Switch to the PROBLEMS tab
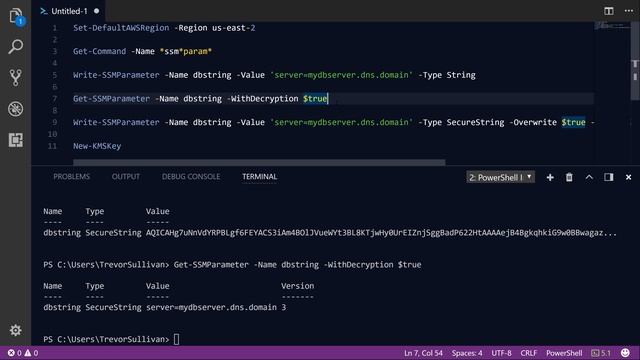 coord(71,177)
